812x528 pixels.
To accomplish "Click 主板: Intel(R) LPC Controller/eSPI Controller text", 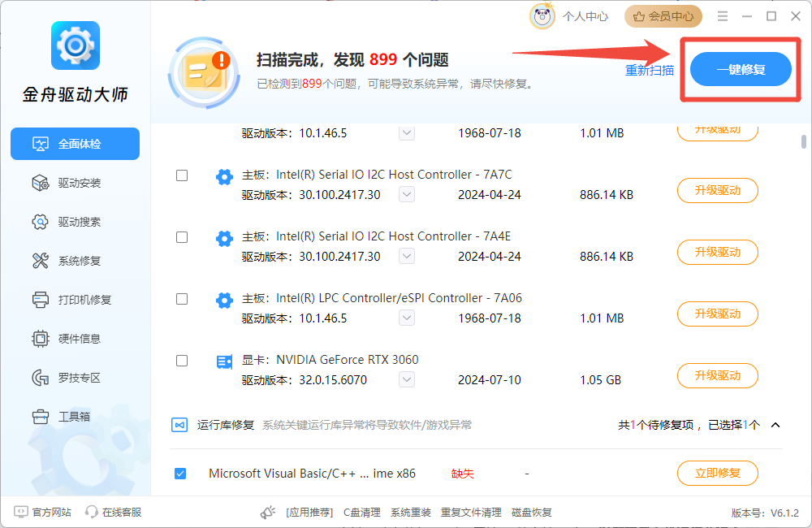I will pyautogui.click(x=382, y=298).
